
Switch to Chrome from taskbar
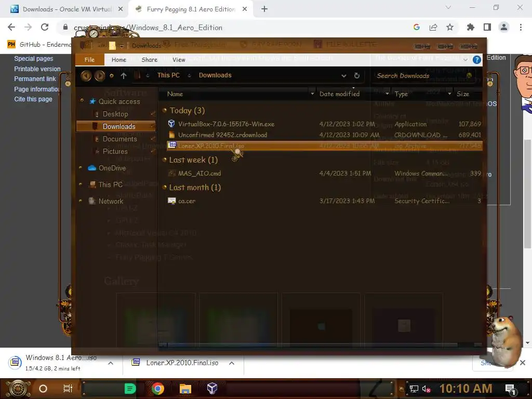[157, 389]
